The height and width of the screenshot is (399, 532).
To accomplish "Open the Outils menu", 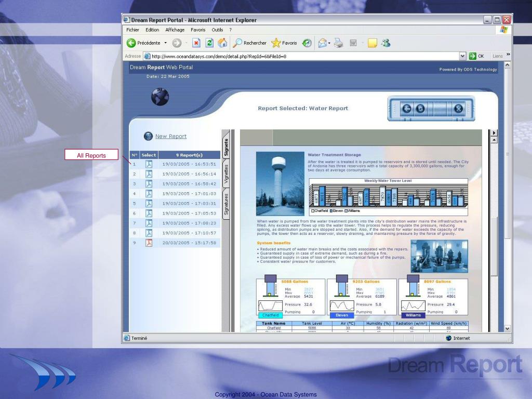I will 217,30.
